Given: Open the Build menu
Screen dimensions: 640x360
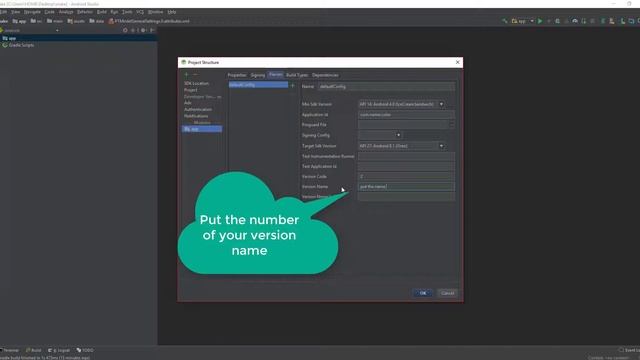Looking at the screenshot, I should pos(102,12).
